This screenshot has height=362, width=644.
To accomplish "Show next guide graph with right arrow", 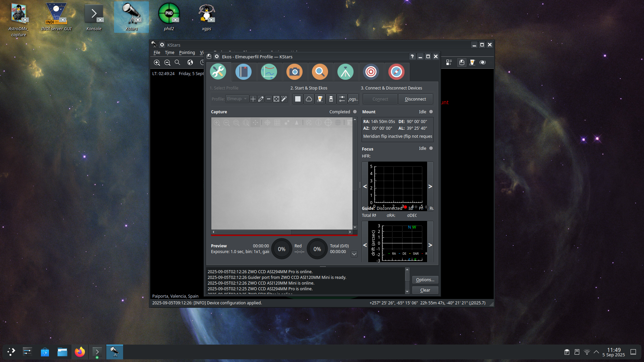I will click(430, 245).
